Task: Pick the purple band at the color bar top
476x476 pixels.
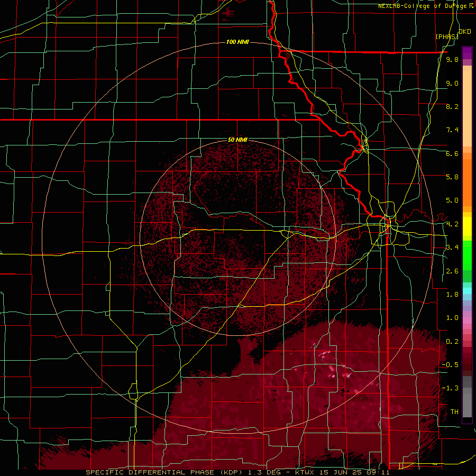Action: tap(467, 53)
